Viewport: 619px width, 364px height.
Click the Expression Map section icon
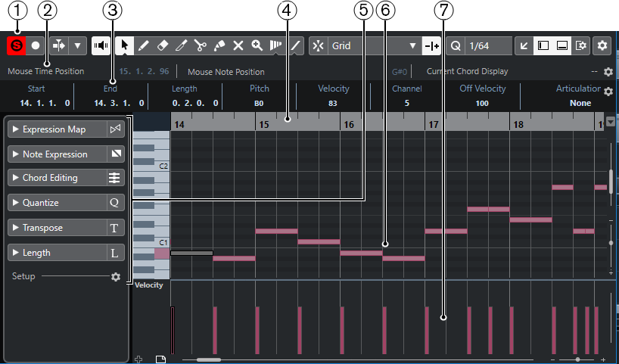[115, 129]
